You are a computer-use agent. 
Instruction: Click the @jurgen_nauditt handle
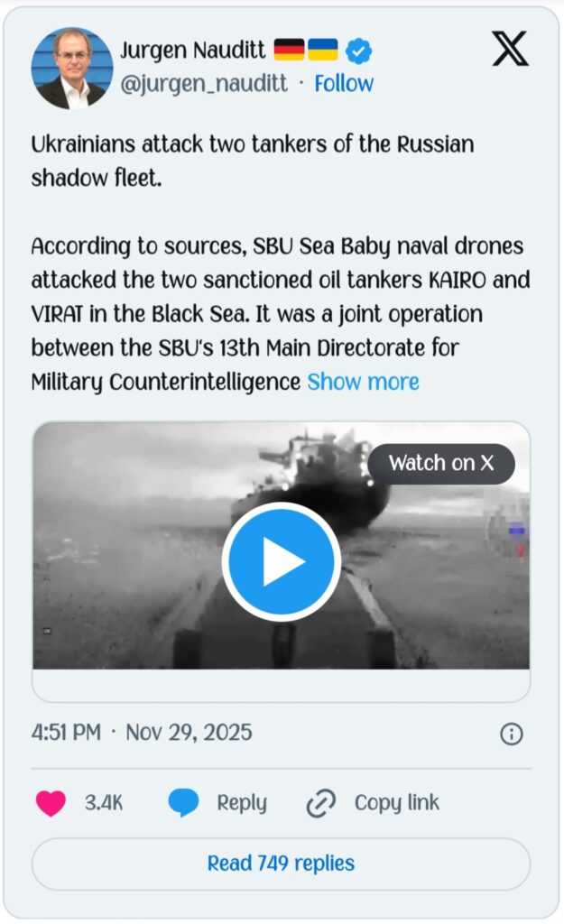[x=204, y=84]
